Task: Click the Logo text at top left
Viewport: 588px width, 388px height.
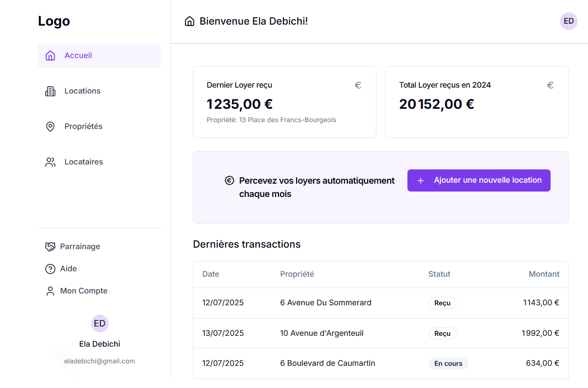Action: 54,21
